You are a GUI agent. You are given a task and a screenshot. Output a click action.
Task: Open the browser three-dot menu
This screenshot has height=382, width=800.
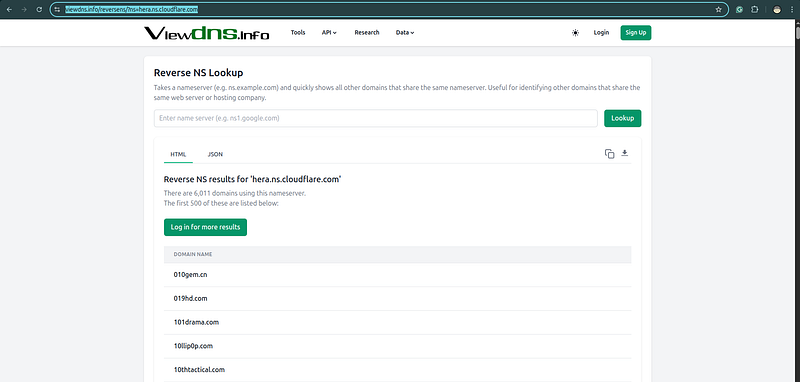coord(791,9)
